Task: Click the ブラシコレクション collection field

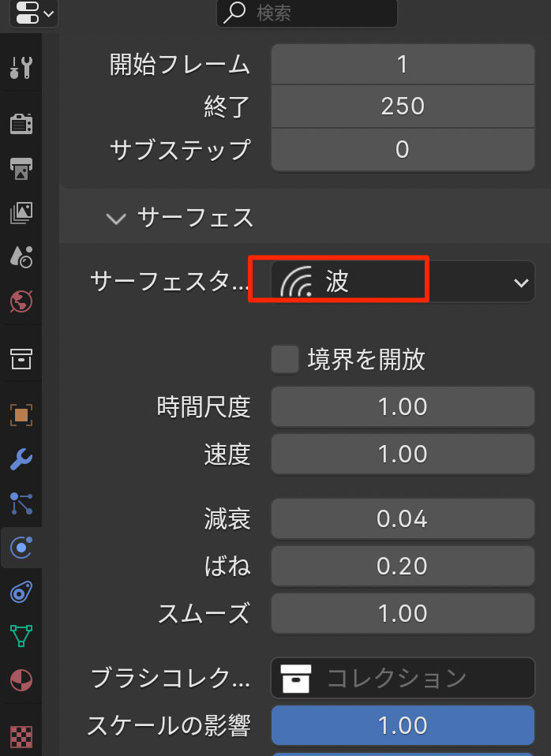Action: 403,678
